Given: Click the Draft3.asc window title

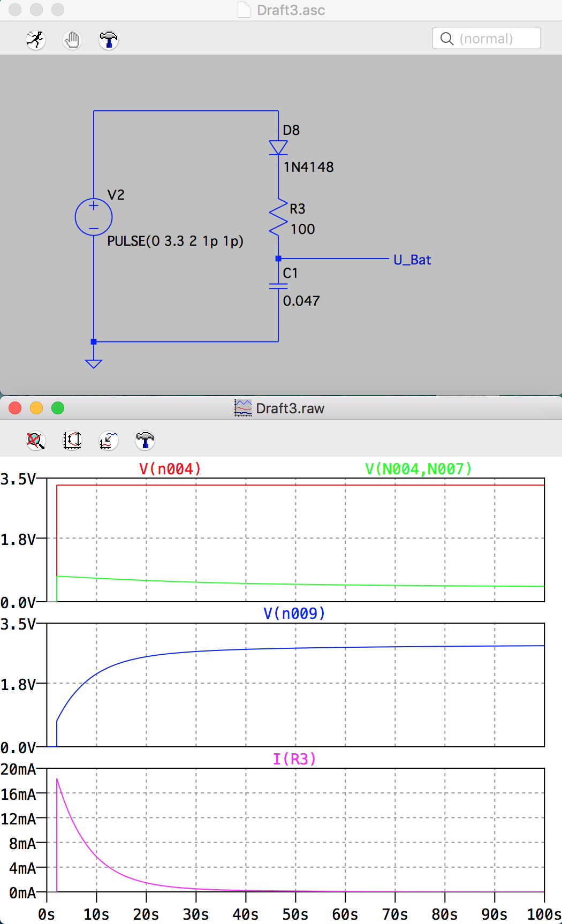Looking at the screenshot, I should click(x=291, y=10).
